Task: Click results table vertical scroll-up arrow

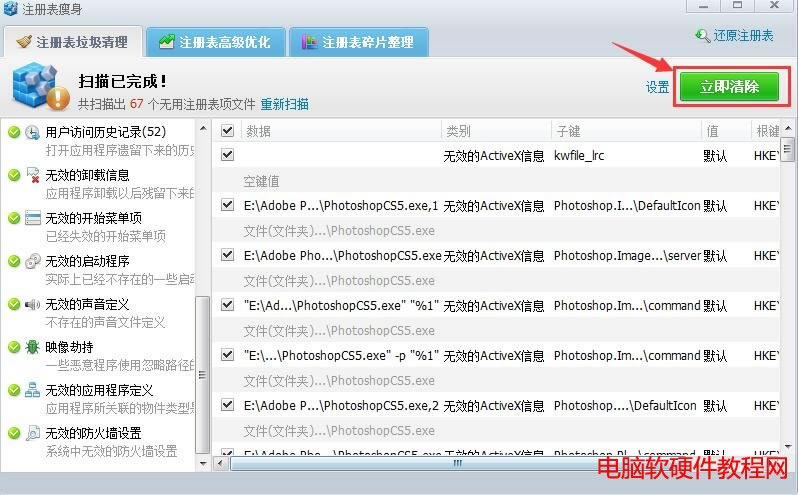Action: [788, 128]
